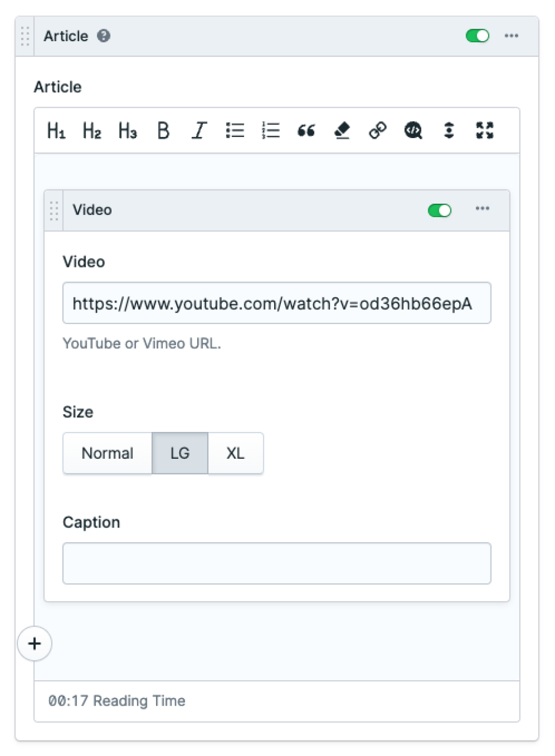555x756 pixels.
Task: Insert a numbered list
Action: click(x=269, y=130)
